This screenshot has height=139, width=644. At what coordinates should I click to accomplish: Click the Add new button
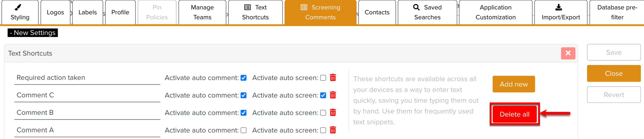coord(514,84)
